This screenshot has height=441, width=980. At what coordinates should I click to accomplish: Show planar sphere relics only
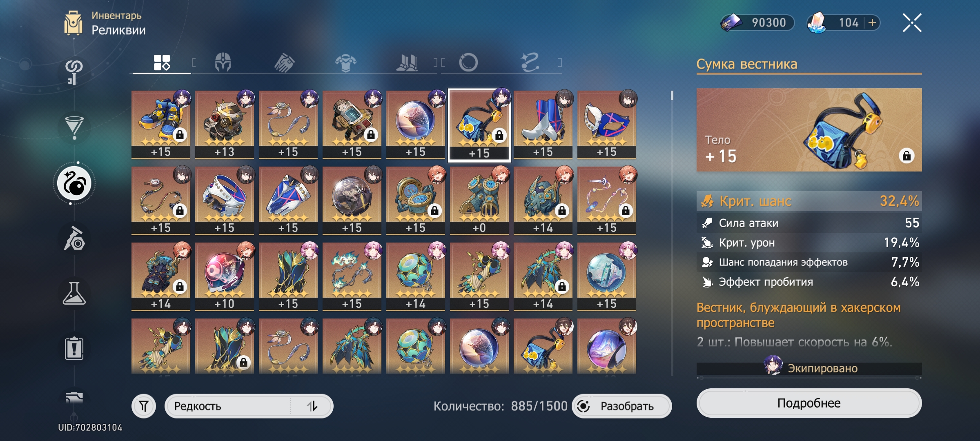point(468,62)
